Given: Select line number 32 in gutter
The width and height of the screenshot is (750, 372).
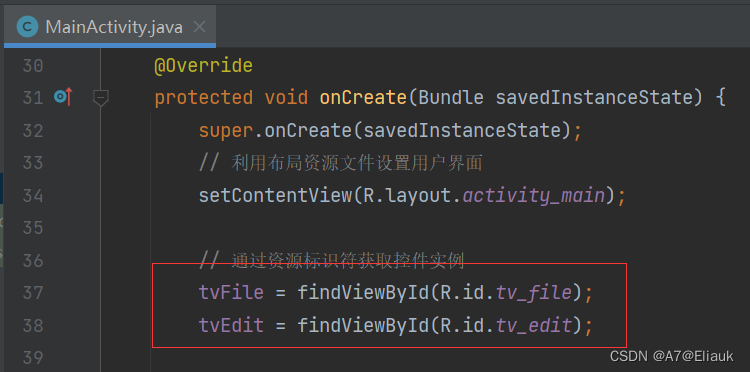Looking at the screenshot, I should tap(33, 131).
